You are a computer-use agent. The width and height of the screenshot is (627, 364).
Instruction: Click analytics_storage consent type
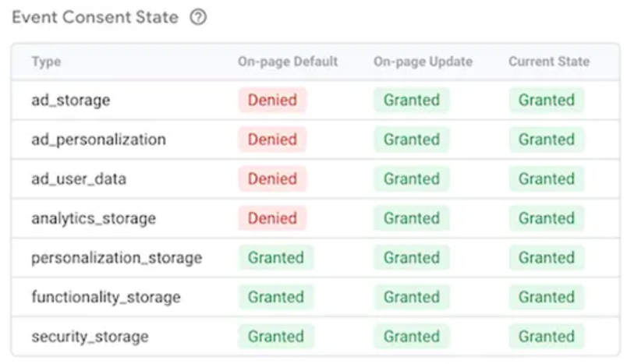pos(94,218)
